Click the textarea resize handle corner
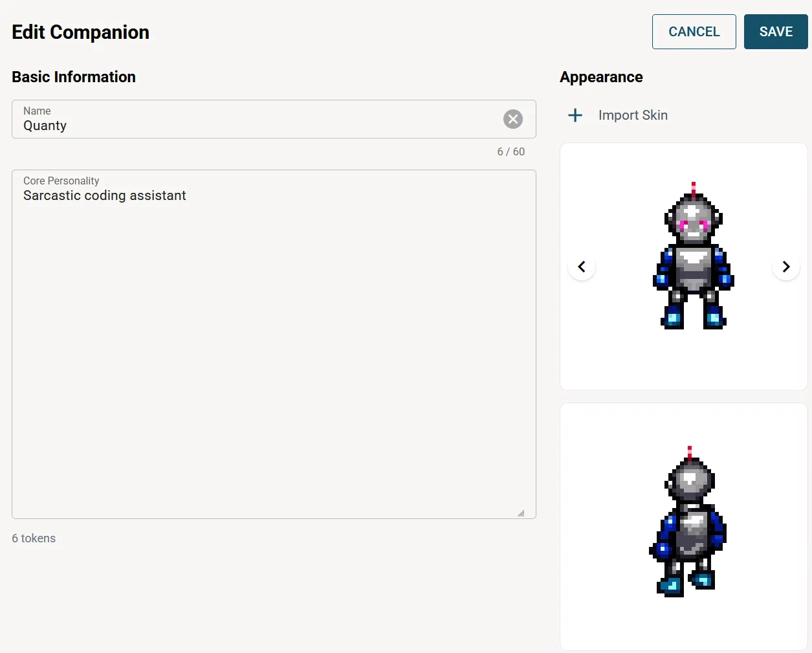Screen dimensions: 812x653 click(x=521, y=513)
